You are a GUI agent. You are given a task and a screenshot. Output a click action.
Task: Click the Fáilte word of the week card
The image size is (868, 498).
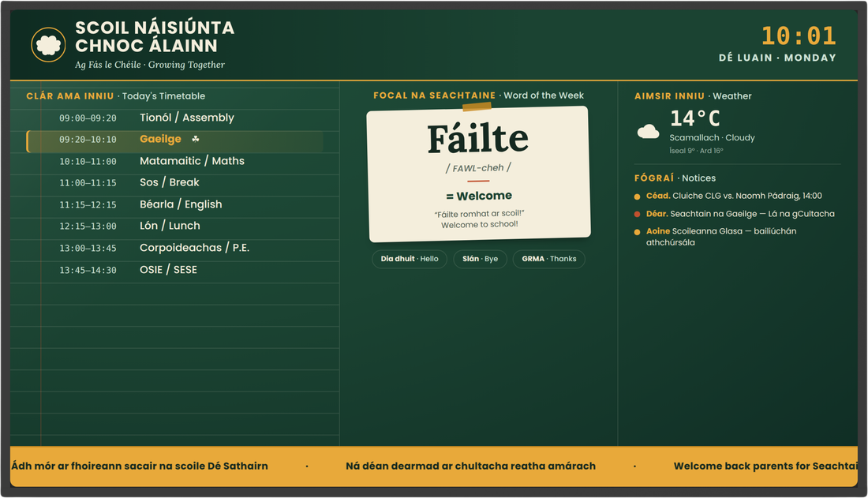tap(479, 174)
